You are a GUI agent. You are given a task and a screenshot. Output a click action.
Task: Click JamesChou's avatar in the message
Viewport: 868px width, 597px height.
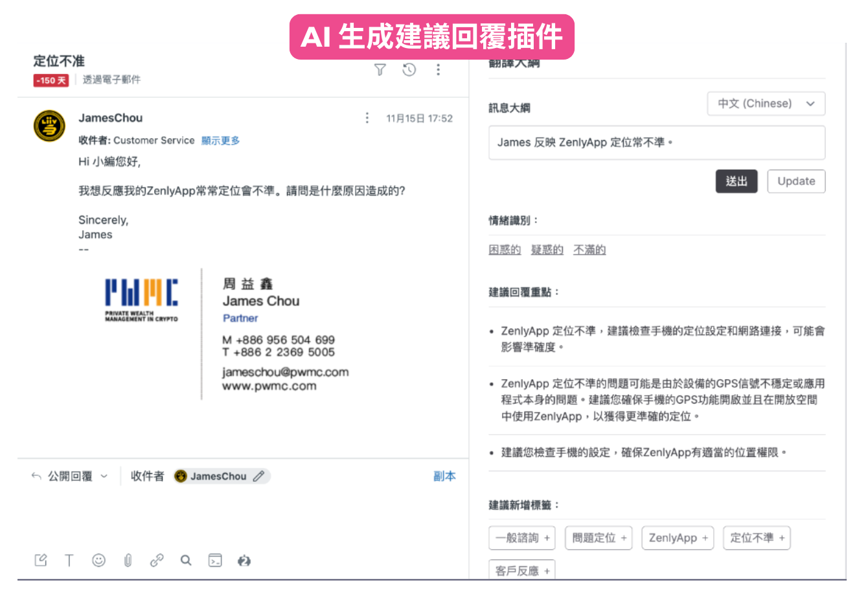49,126
